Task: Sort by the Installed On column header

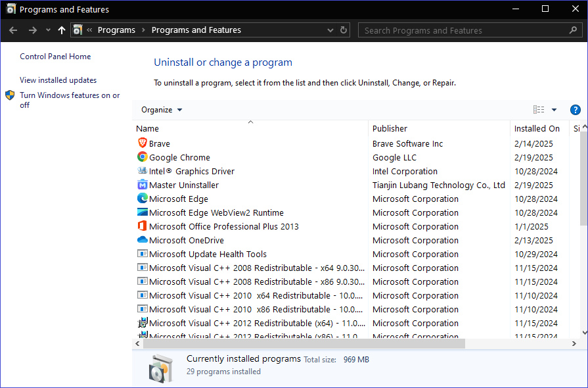Action: tap(537, 129)
